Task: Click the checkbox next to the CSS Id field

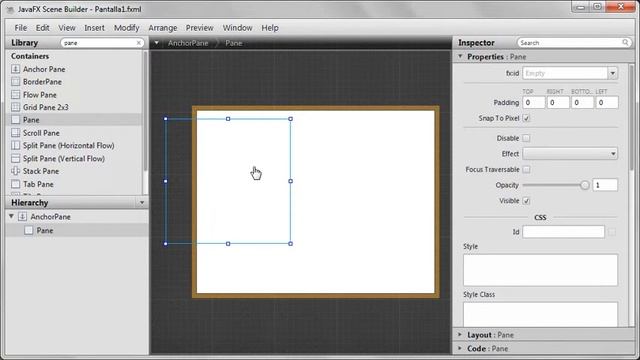Action: tap(611, 232)
